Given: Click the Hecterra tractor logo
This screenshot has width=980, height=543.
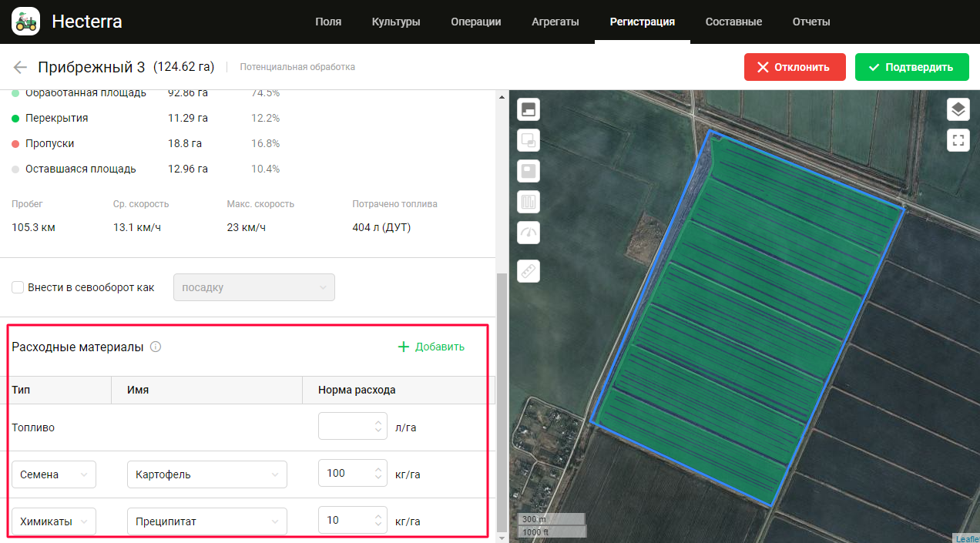Looking at the screenshot, I should tap(25, 22).
